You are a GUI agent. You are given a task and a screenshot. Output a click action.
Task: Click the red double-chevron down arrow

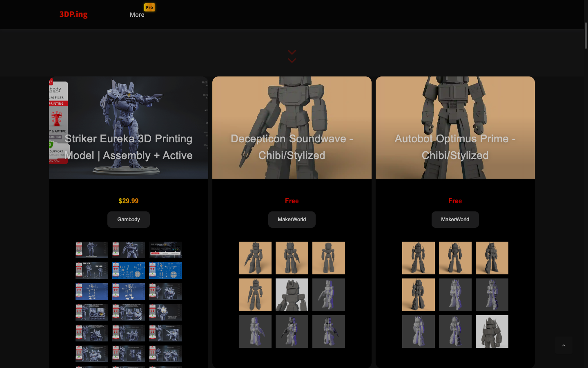coord(292,56)
